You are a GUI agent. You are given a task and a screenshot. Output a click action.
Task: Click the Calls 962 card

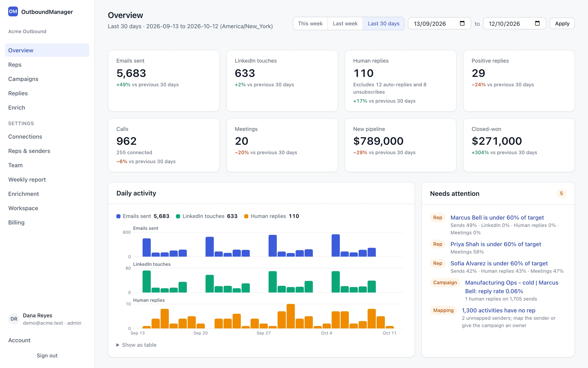(x=164, y=145)
